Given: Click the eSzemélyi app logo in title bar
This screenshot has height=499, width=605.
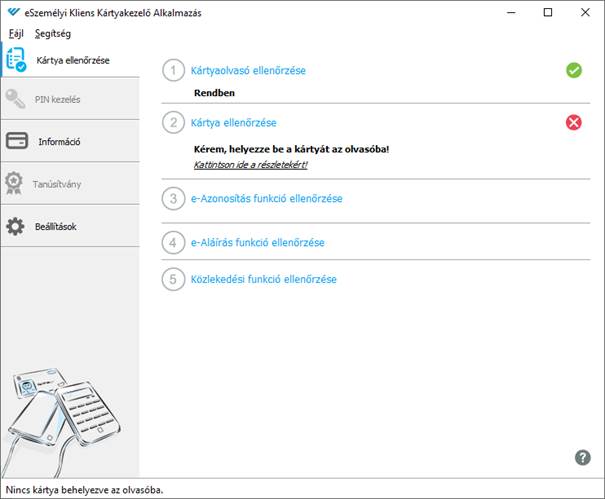Looking at the screenshot, I should [14, 12].
